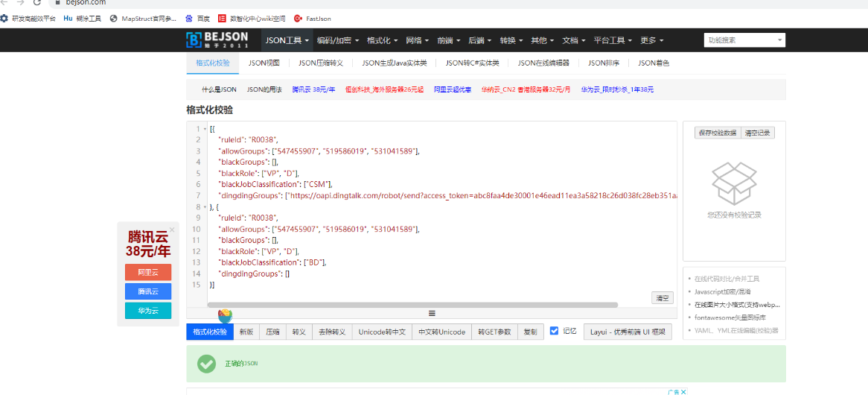The image size is (868, 395).
Task: Click the 复制 button
Action: click(x=530, y=332)
